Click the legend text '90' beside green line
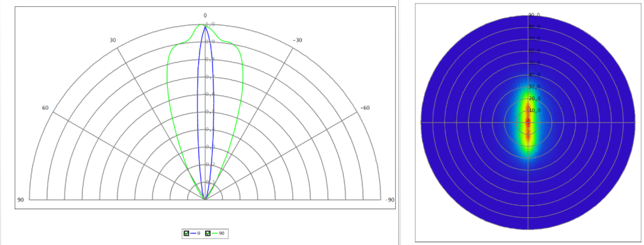Image resolution: width=644 pixels, height=245 pixels. click(x=221, y=234)
